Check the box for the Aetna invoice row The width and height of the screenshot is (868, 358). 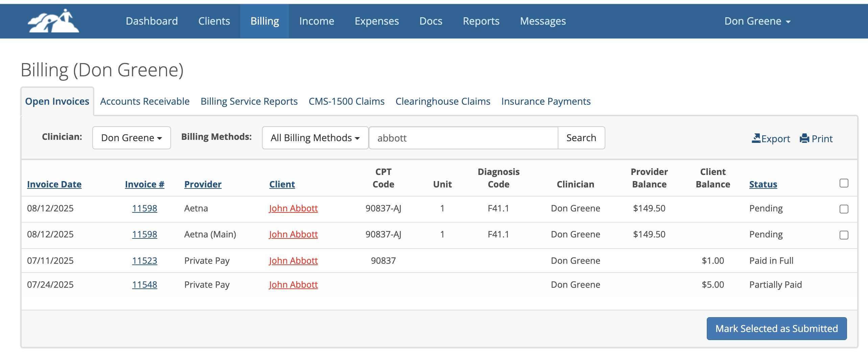click(x=844, y=209)
